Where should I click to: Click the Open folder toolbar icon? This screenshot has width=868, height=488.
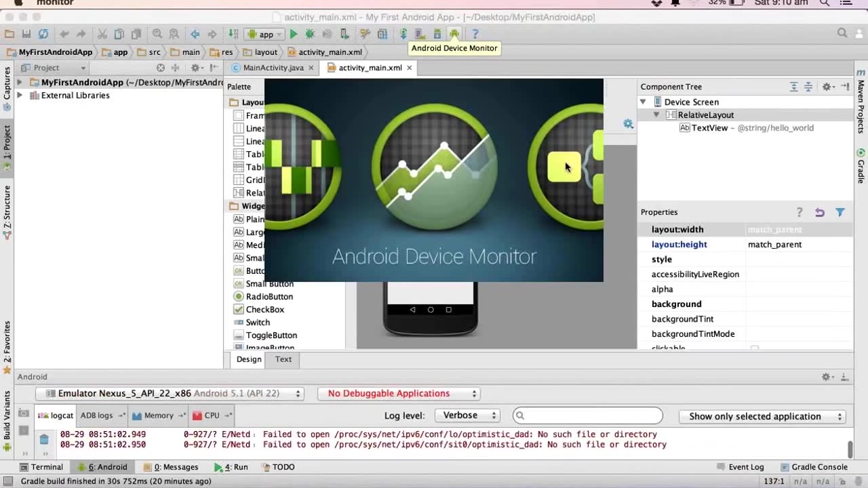tap(9, 34)
